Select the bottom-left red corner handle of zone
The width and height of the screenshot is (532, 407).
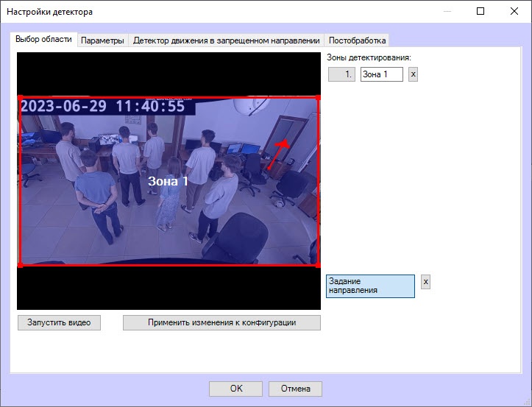(x=21, y=265)
